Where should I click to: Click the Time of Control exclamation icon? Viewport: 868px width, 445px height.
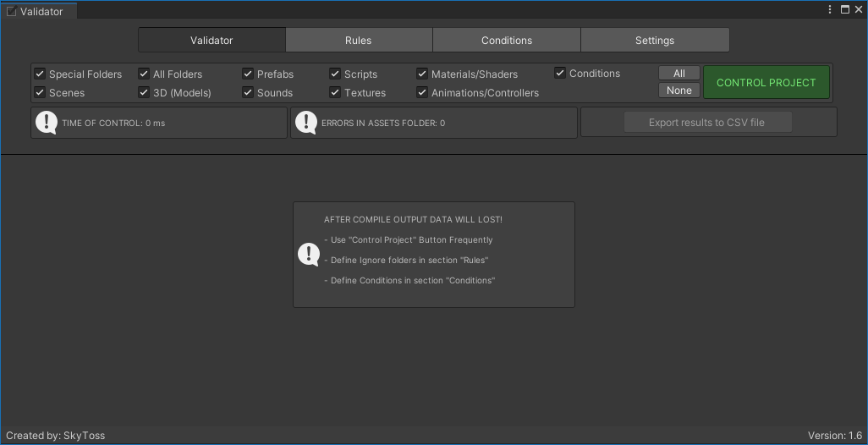pos(47,123)
